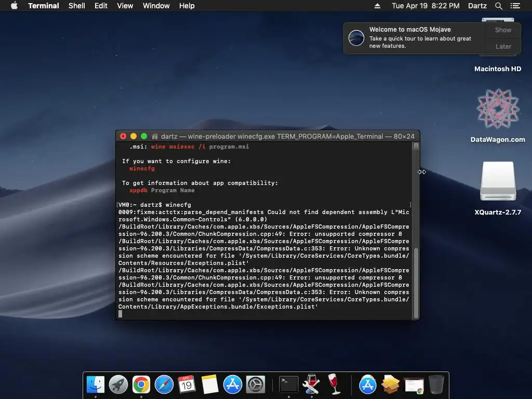This screenshot has width=532, height=399.
Task: Open the App Store folder stack in Dock
Action: point(368,385)
